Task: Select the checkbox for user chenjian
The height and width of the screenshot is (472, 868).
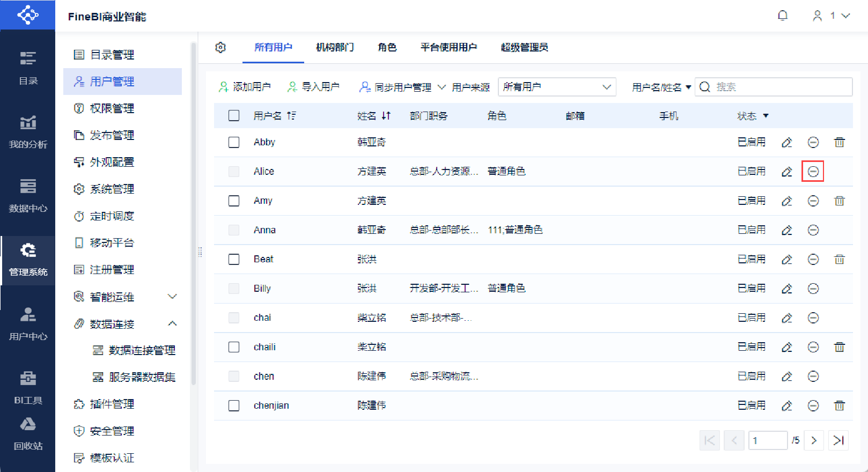Action: tap(234, 405)
